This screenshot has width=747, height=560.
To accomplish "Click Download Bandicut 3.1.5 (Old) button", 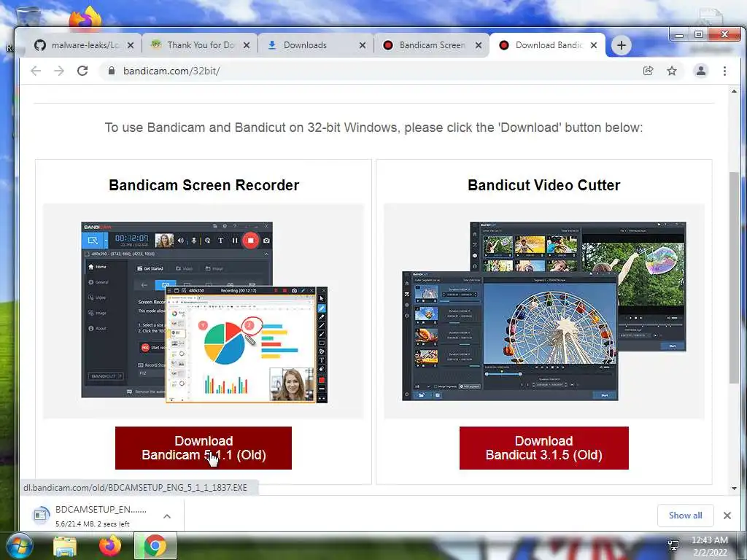I will pos(544,448).
